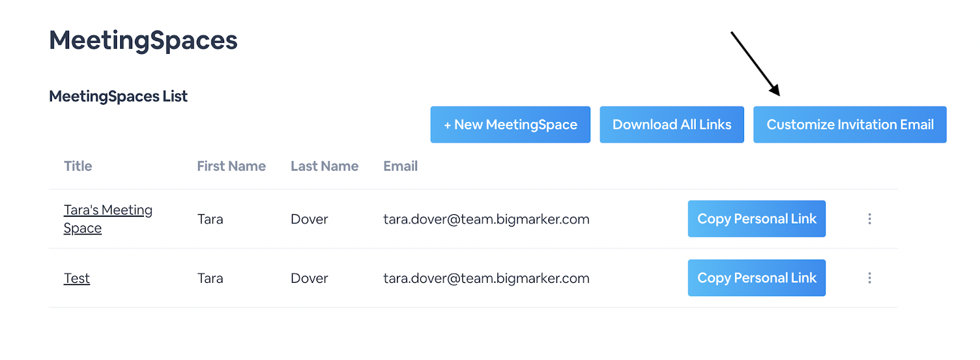Open Customize Invitation Email
The width and height of the screenshot is (980, 360).
(x=850, y=125)
